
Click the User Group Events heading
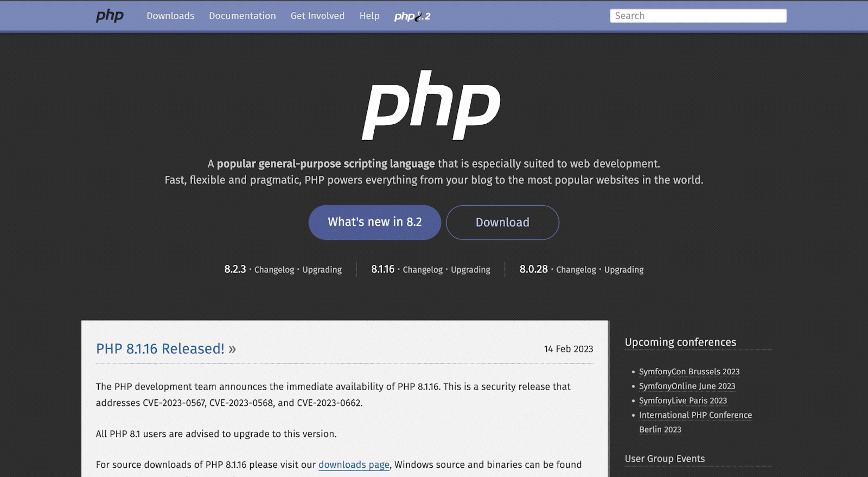point(665,459)
